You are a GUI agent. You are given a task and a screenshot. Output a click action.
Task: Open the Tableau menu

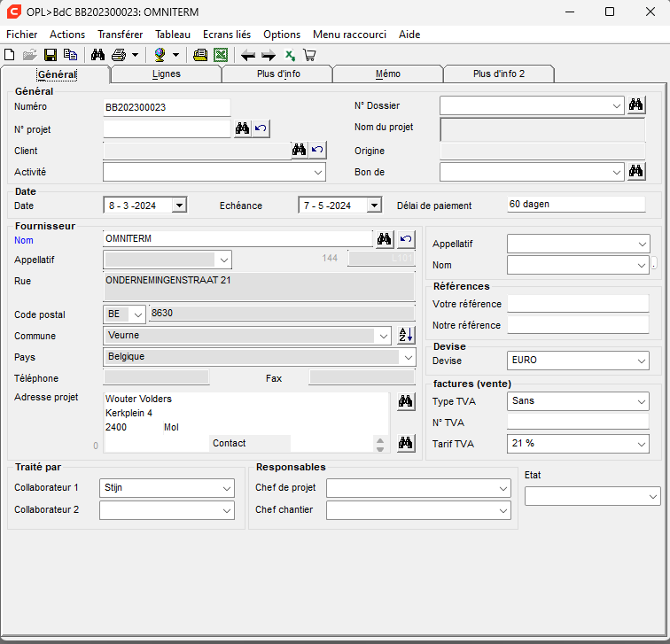173,35
